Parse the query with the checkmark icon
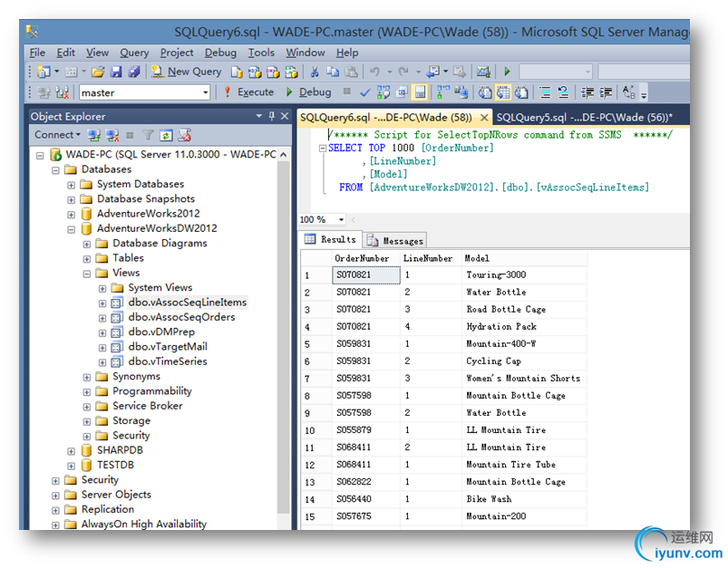 365,92
